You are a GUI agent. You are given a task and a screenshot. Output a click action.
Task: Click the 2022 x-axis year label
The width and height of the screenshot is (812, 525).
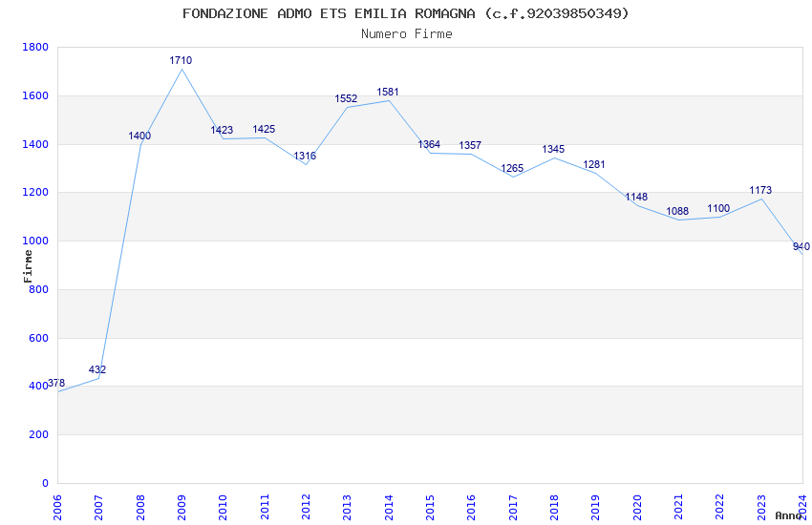click(720, 508)
